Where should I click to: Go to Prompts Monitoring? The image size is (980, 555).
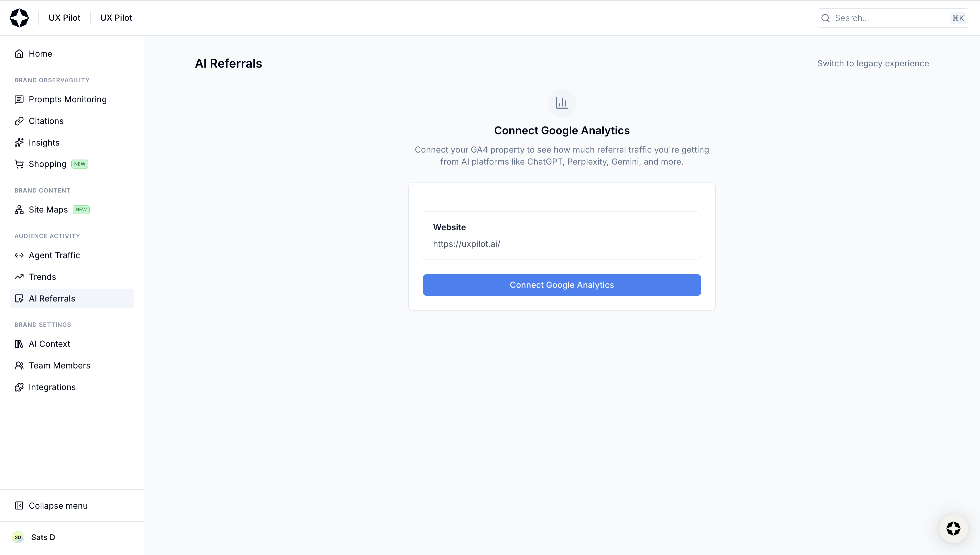click(67, 100)
